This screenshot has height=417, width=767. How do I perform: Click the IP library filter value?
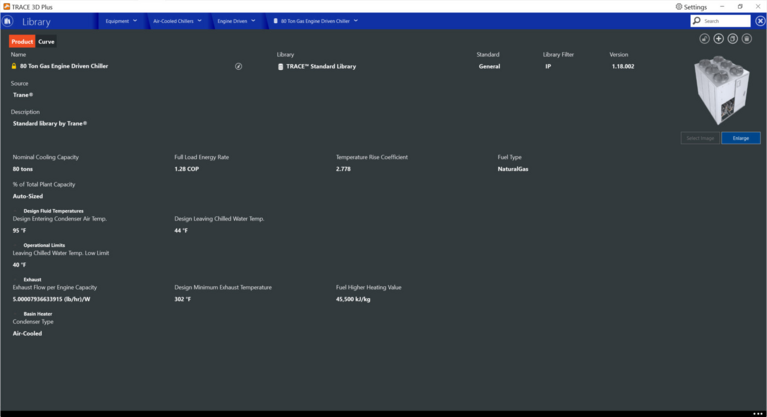click(548, 67)
